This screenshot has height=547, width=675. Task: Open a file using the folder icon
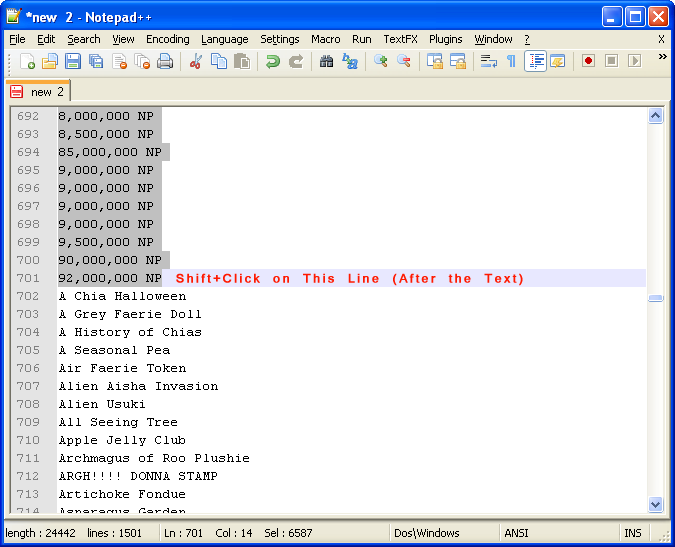pos(50,61)
